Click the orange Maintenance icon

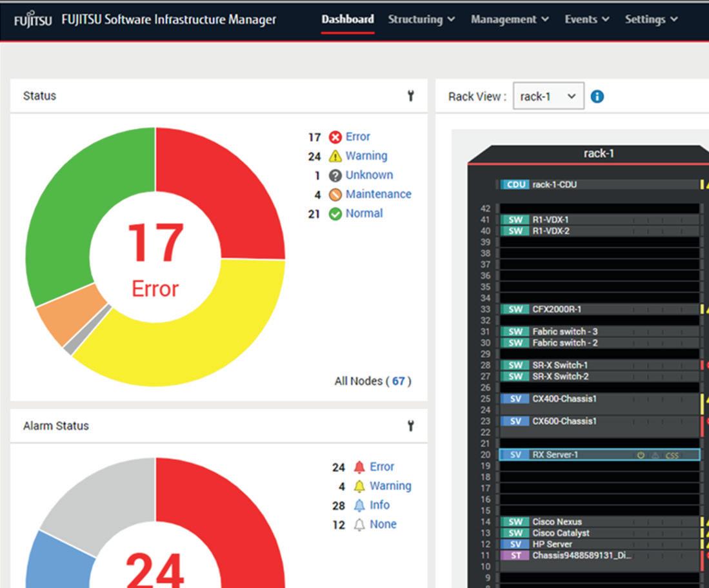click(x=335, y=194)
